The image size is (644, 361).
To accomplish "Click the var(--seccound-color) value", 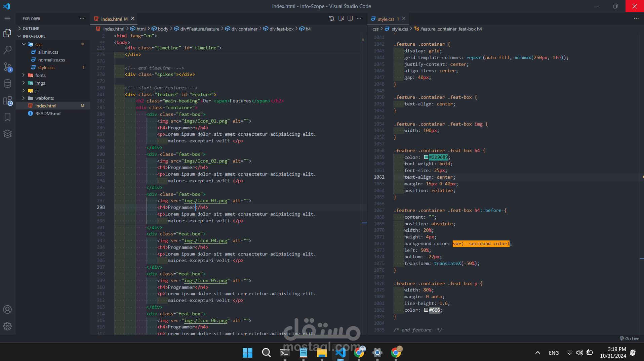I will [x=481, y=243].
